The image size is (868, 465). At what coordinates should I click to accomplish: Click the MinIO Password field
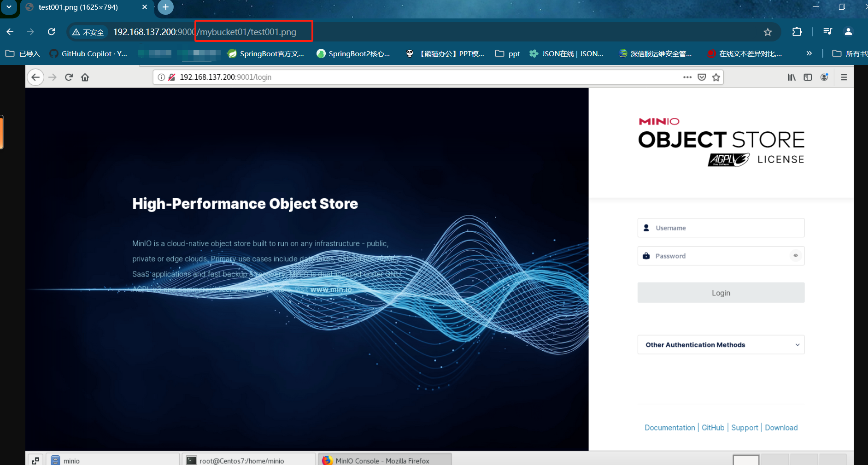721,256
